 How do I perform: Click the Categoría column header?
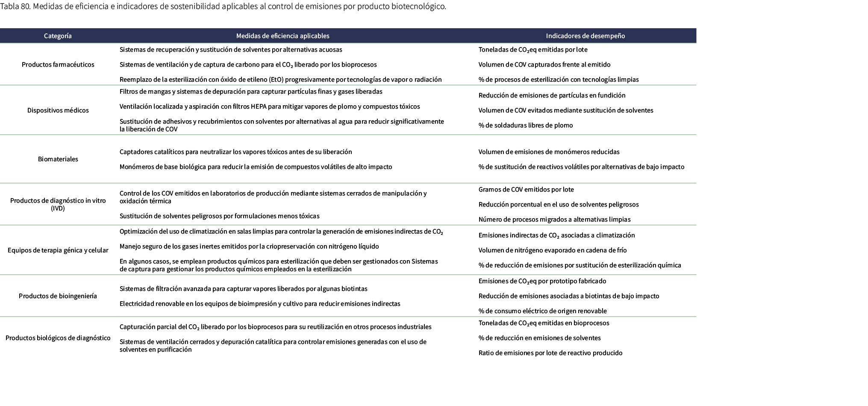pyautogui.click(x=58, y=36)
